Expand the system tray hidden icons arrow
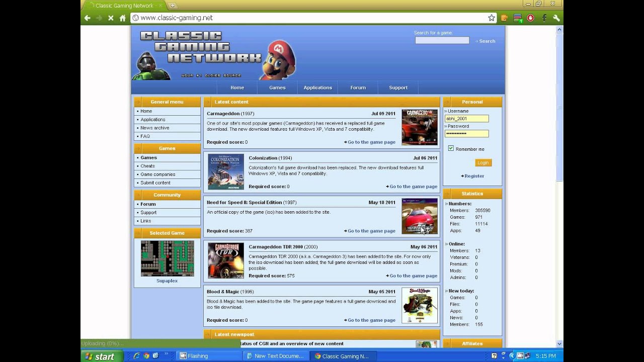This screenshot has height=362, width=644. point(512,356)
